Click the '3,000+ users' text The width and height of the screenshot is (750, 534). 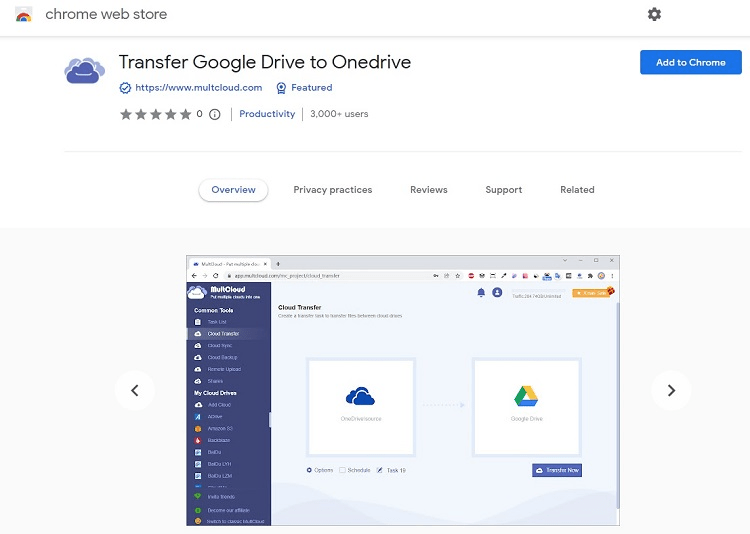[339, 114]
